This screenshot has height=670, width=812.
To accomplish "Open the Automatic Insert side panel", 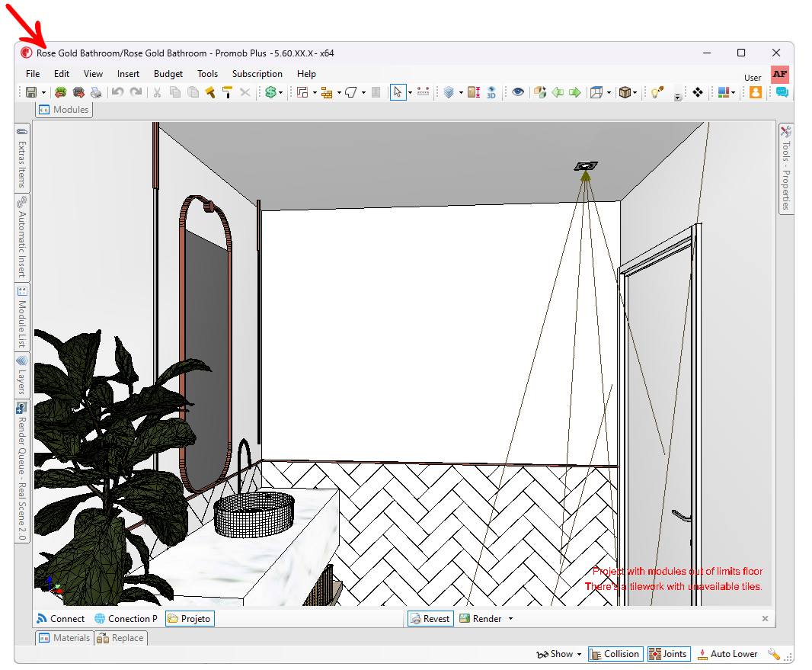I will [22, 238].
